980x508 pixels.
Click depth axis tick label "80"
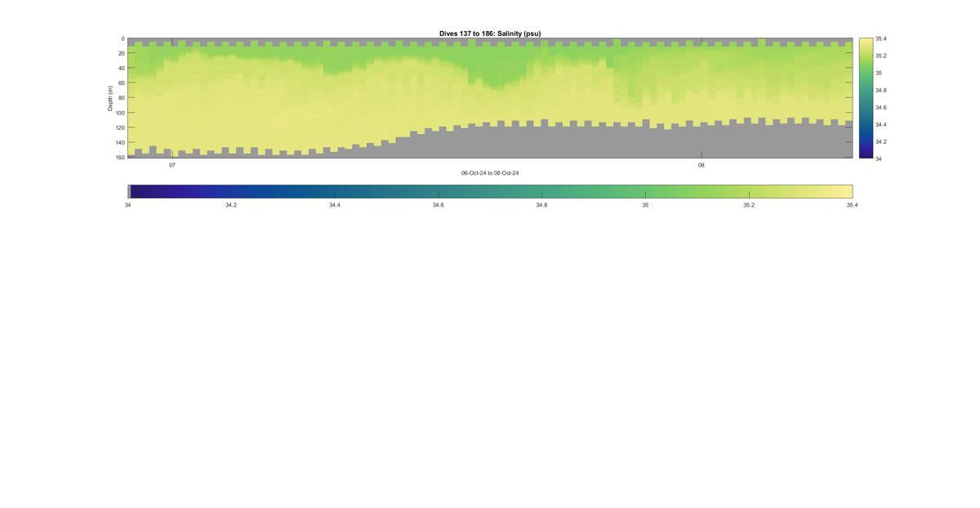(121, 97)
